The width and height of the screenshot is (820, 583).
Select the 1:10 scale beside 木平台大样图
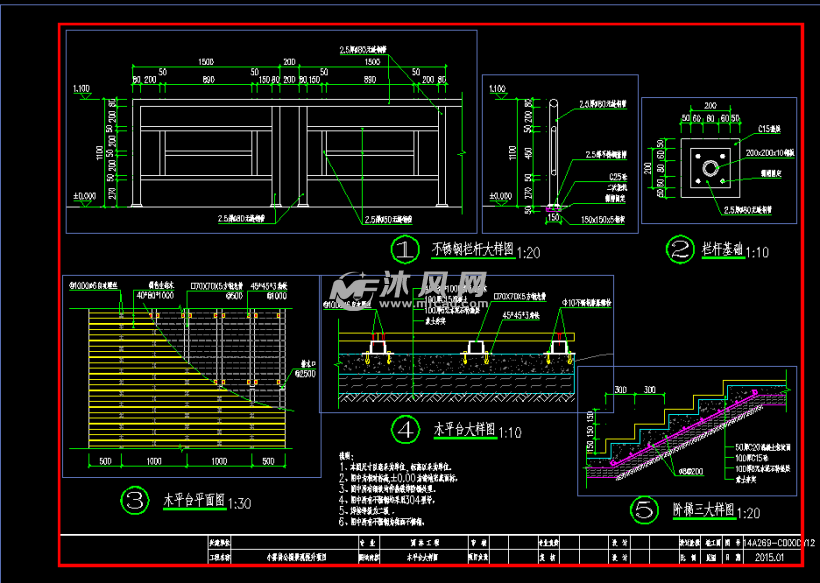509,433
